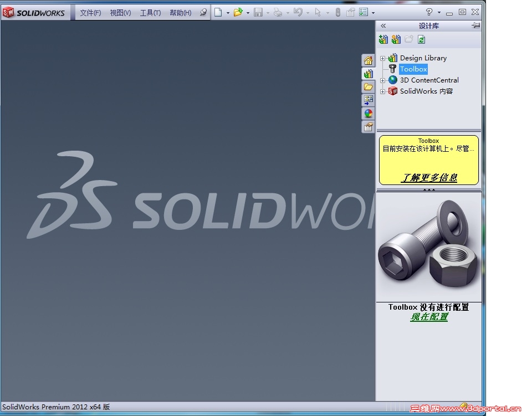Refresh the Design Library with the refresh icon
The width and height of the screenshot is (532, 416).
click(x=421, y=39)
